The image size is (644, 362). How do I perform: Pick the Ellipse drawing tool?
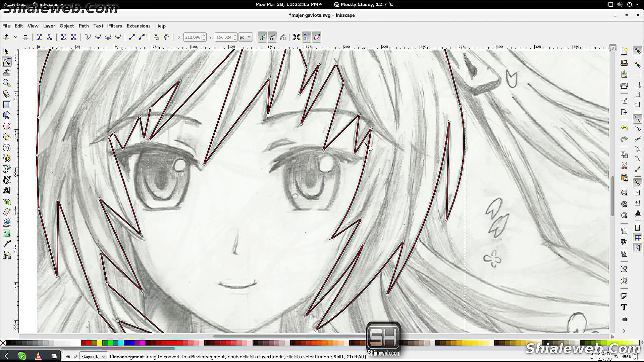coord(6,126)
